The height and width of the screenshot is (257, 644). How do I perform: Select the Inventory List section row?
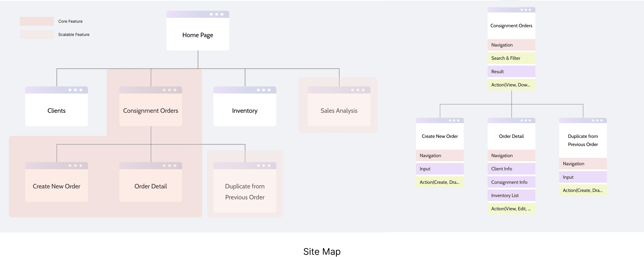(511, 195)
